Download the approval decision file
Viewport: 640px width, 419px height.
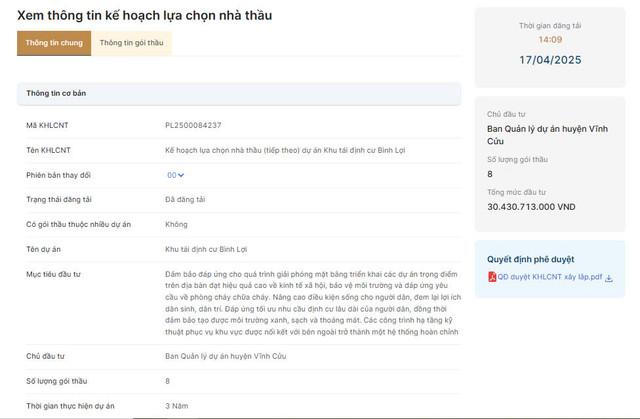tap(609, 277)
